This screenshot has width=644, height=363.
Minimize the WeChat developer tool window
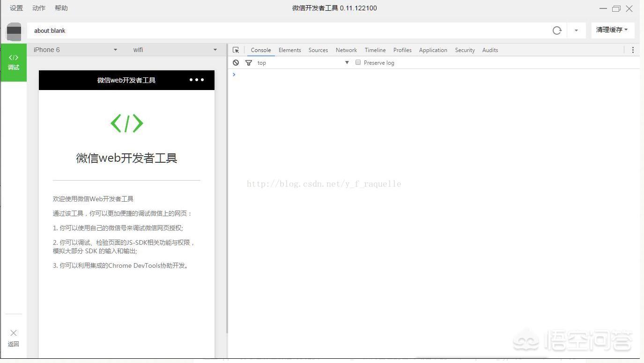603,8
